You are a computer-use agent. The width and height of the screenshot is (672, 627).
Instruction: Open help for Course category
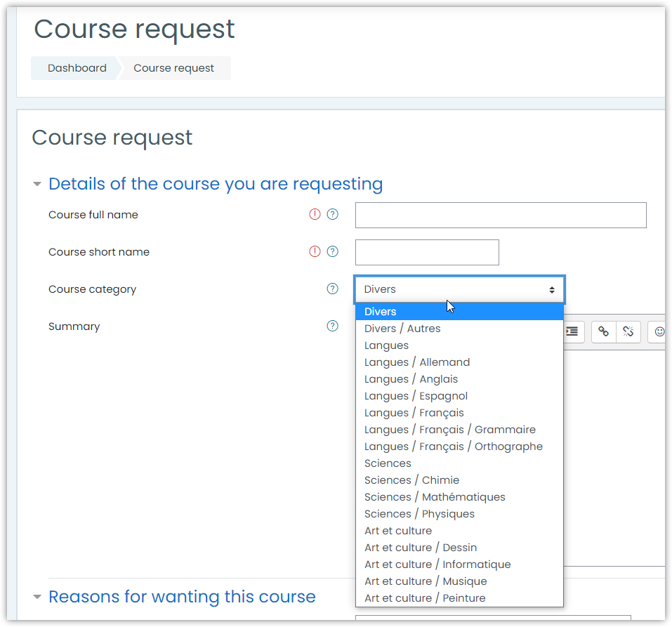[333, 289]
